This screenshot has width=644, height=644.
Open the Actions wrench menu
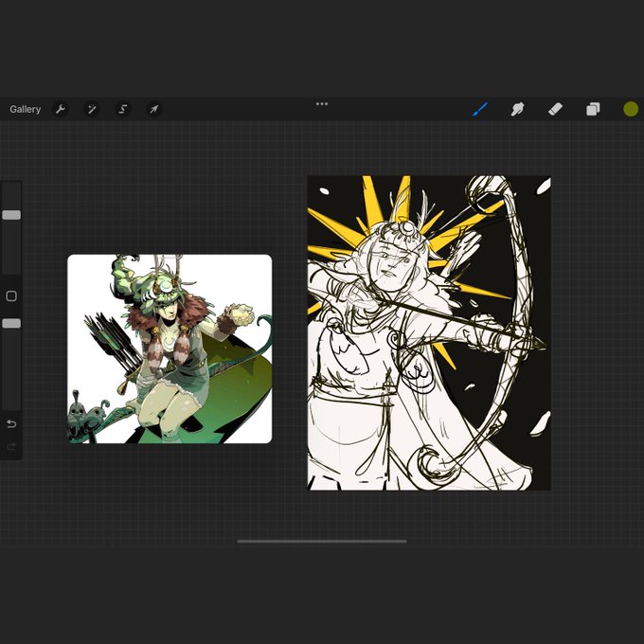pyautogui.click(x=61, y=109)
